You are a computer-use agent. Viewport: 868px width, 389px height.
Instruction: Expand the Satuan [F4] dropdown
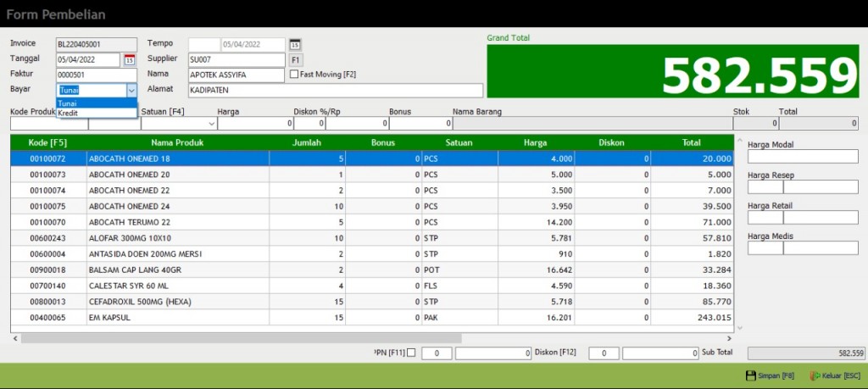tap(211, 124)
